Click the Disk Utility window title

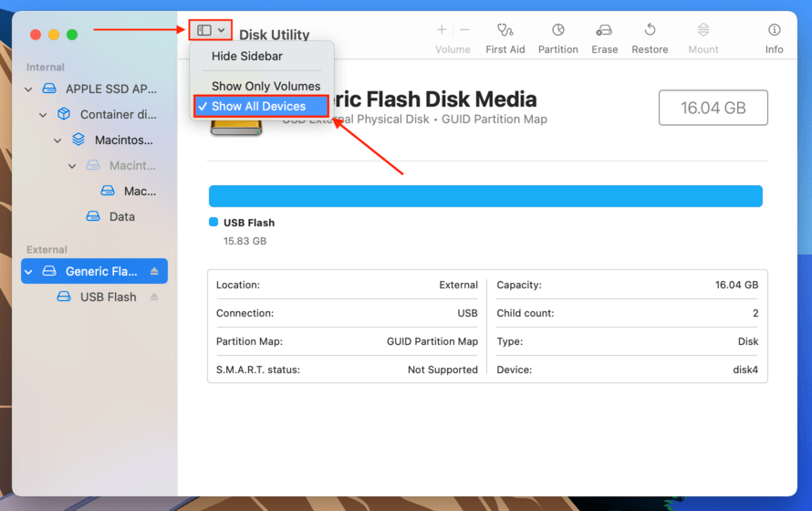pos(274,35)
